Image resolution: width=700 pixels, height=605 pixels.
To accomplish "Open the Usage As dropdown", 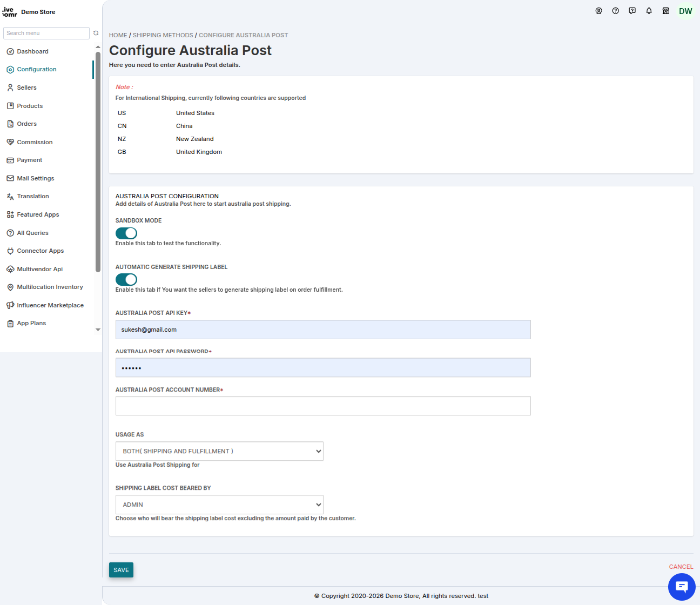I will click(x=219, y=451).
